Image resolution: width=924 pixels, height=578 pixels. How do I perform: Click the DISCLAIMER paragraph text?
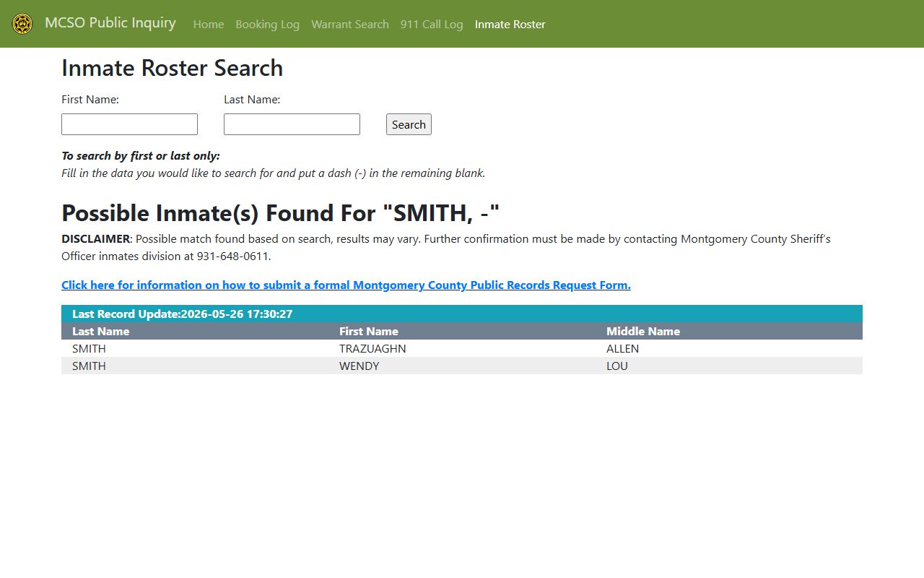tap(446, 248)
